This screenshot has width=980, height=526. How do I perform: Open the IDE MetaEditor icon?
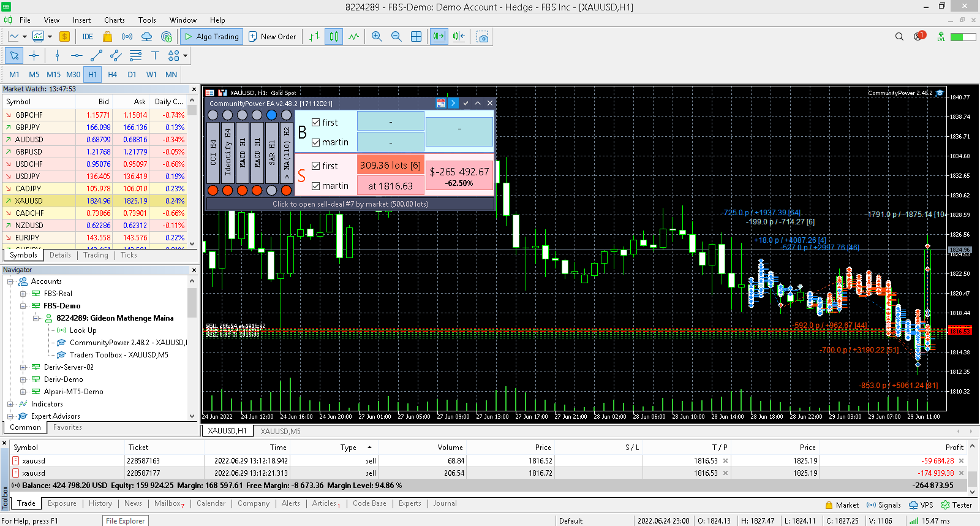tap(88, 37)
